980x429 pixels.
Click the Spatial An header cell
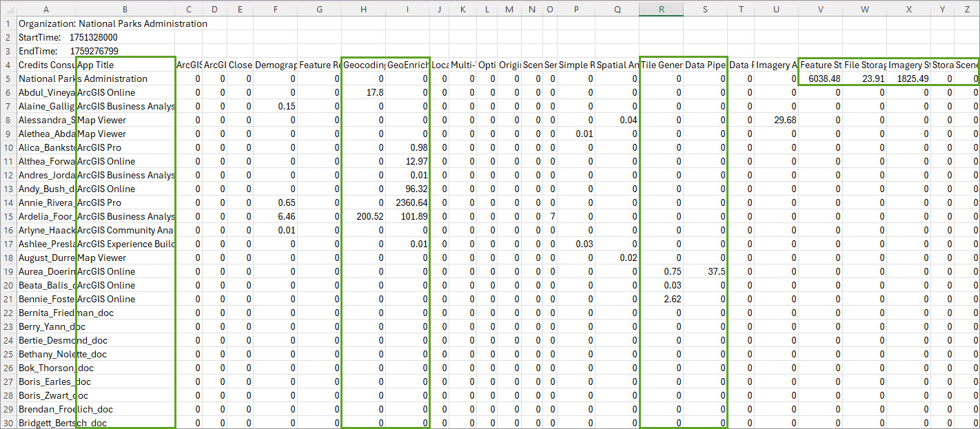click(617, 65)
